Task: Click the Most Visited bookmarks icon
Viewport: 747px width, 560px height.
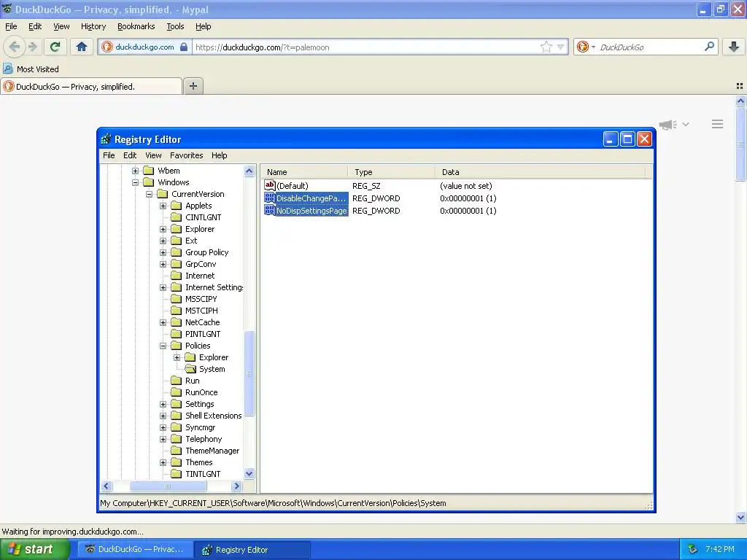Action: (x=7, y=69)
